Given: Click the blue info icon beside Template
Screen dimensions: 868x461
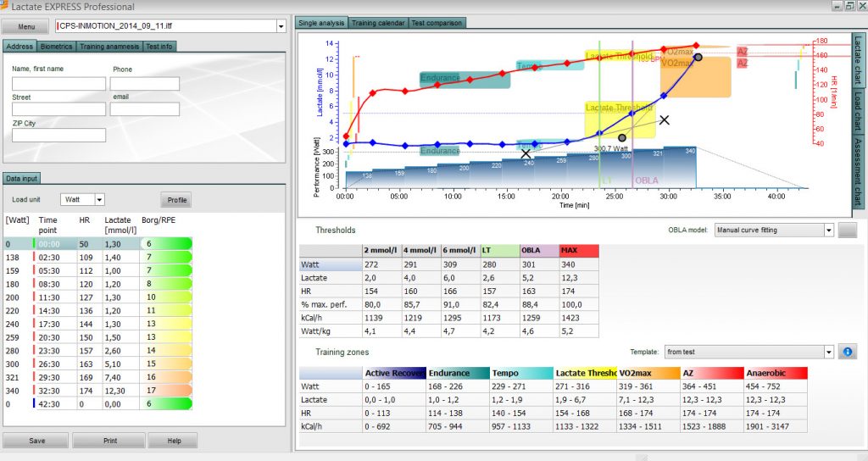Looking at the screenshot, I should [848, 352].
